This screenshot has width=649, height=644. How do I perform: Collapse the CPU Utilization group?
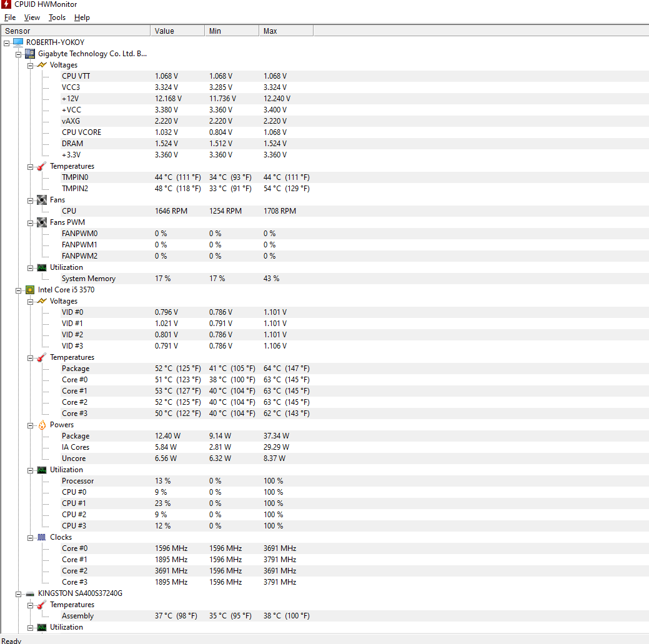point(30,470)
